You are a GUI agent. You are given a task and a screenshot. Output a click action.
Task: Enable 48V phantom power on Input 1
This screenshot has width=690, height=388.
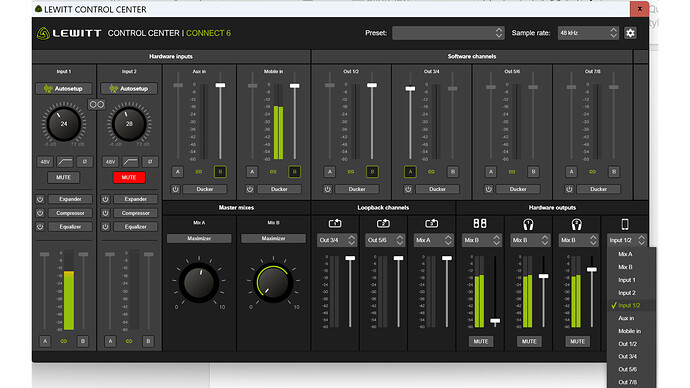45,161
